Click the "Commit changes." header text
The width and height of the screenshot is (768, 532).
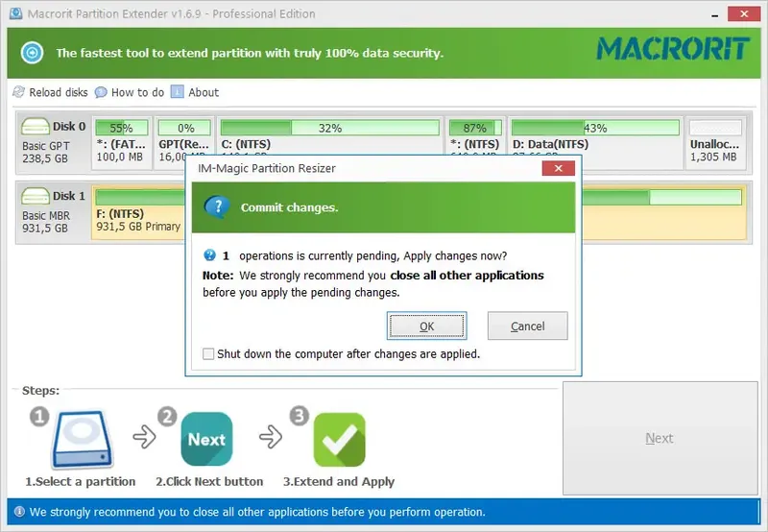point(290,207)
